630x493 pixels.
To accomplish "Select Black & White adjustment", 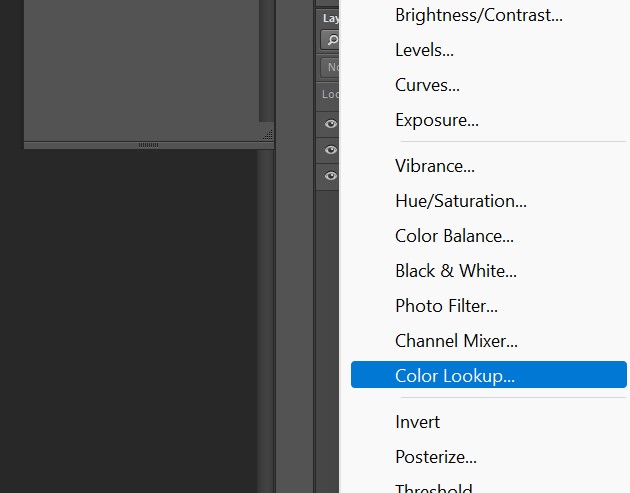I will (456, 271).
